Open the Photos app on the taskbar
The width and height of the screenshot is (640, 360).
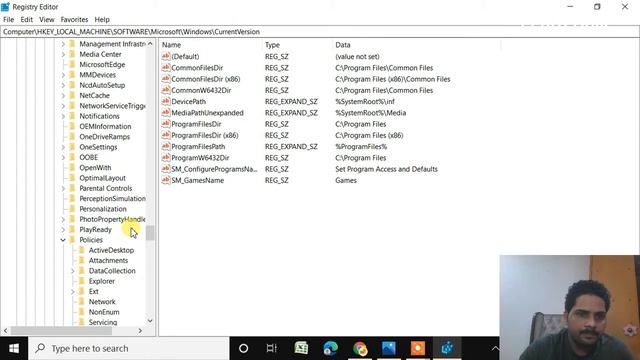[389, 348]
